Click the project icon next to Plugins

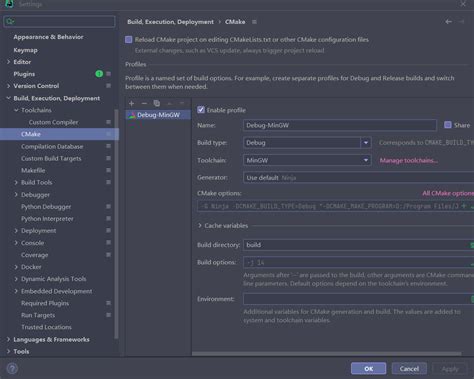point(109,74)
